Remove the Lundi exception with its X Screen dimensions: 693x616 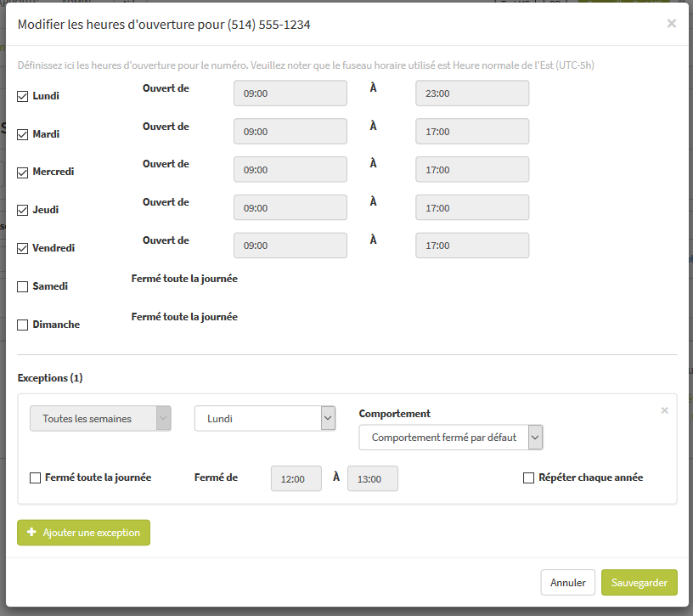[664, 410]
